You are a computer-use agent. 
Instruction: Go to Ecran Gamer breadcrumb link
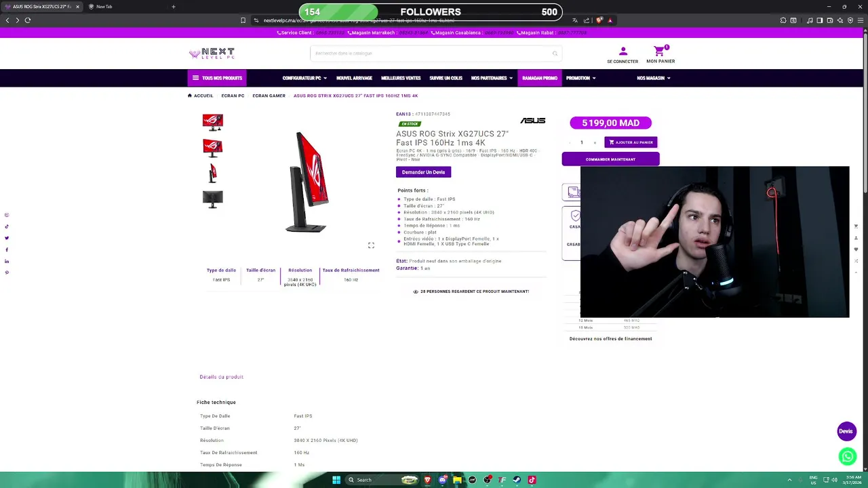[x=269, y=96]
